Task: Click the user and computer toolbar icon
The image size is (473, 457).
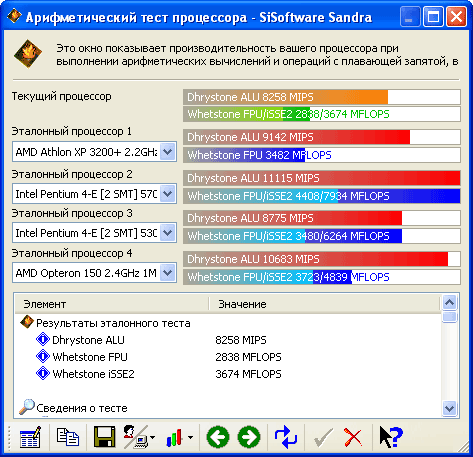Action: [x=135, y=437]
